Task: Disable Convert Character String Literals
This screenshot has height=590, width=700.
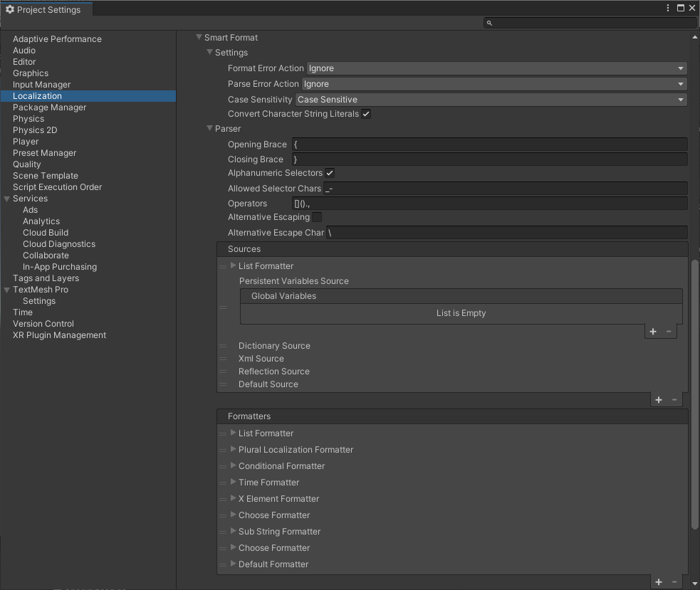Action: (366, 113)
